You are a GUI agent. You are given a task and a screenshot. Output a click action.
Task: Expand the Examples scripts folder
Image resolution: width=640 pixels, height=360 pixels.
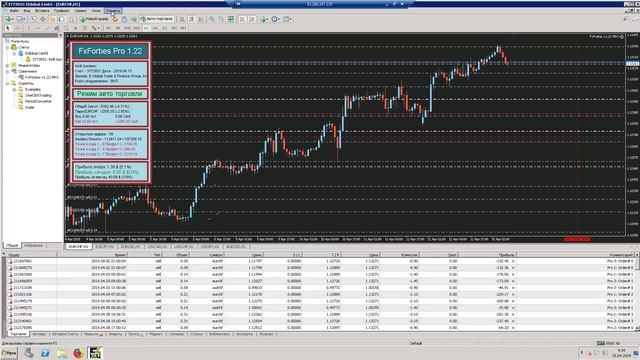pos(14,89)
